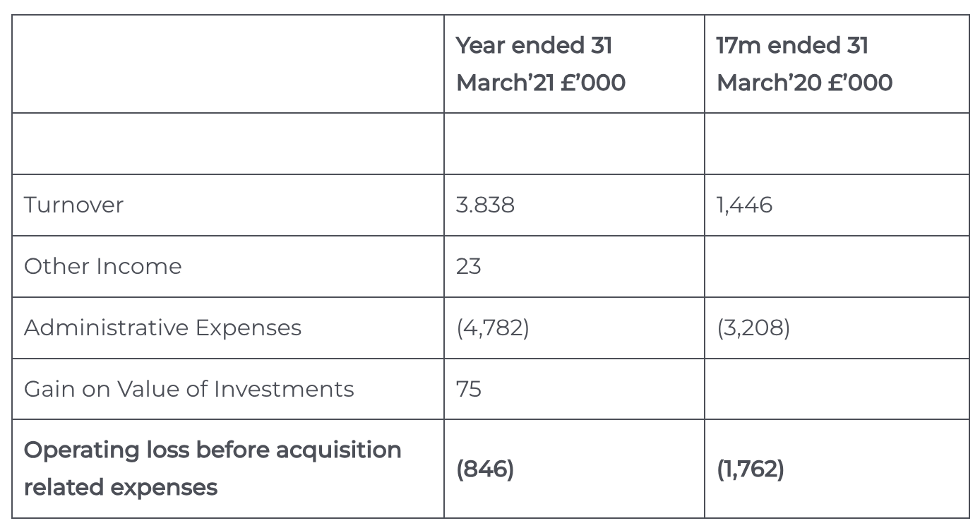Click the Gain on Investments value 75
Screen dimensions: 980x528
(469, 390)
